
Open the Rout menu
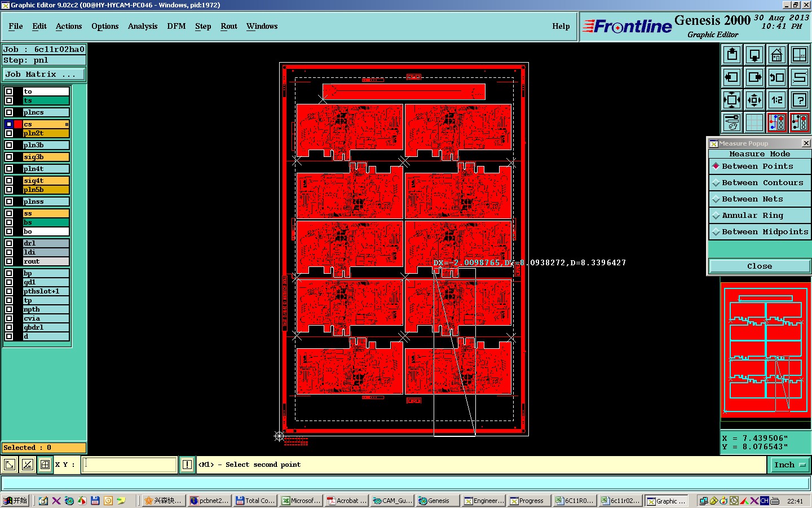pyautogui.click(x=229, y=27)
